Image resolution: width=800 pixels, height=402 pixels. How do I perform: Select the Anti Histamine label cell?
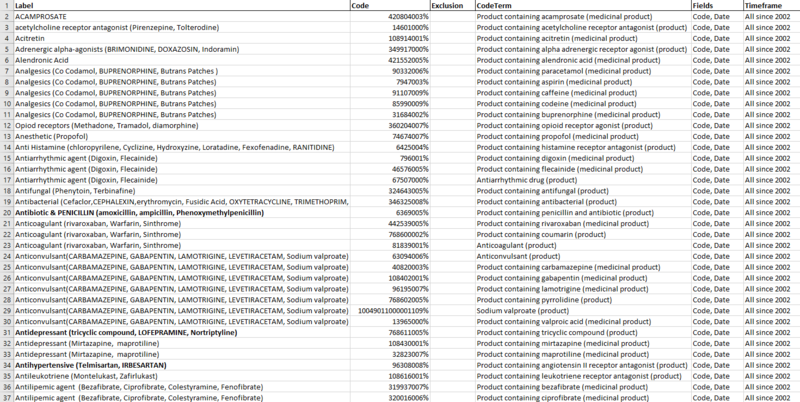point(182,147)
